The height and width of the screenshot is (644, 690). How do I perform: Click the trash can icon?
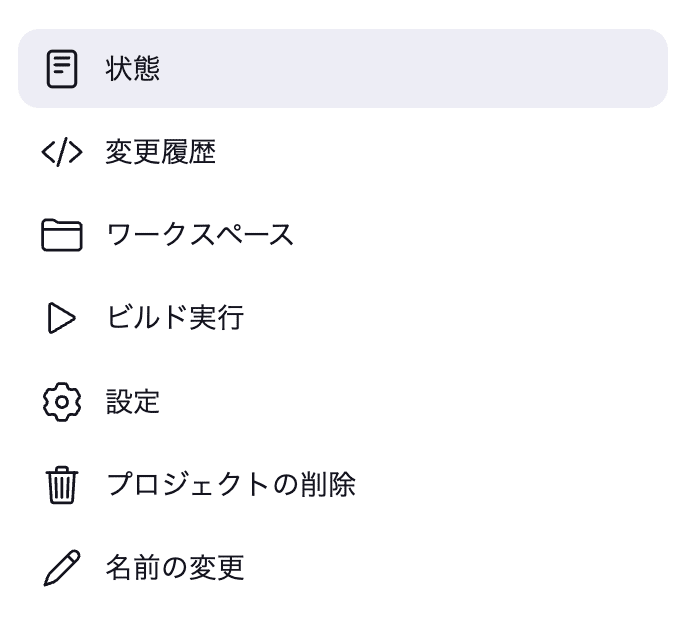click(62, 485)
